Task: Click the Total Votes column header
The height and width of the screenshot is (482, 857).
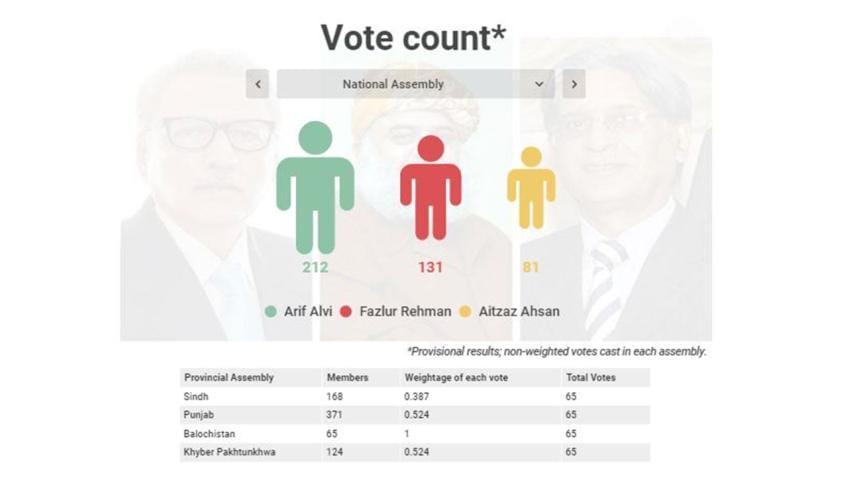Action: [x=590, y=377]
